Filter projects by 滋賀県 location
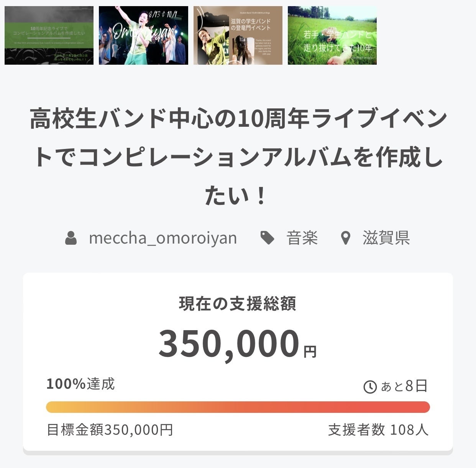Viewport: 476px width, 468px height. pyautogui.click(x=386, y=238)
